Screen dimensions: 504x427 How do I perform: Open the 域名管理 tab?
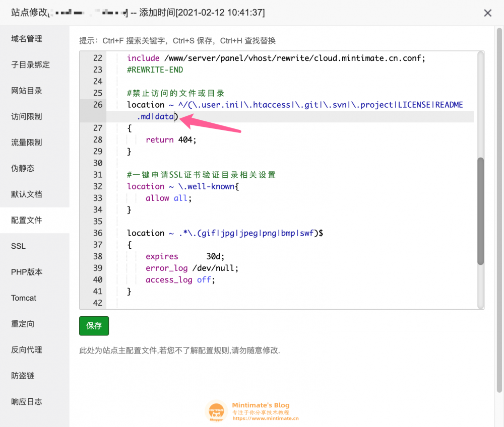point(27,39)
